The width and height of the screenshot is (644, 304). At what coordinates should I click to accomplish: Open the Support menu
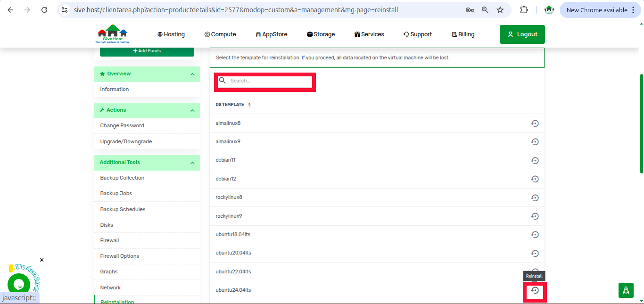pyautogui.click(x=418, y=34)
